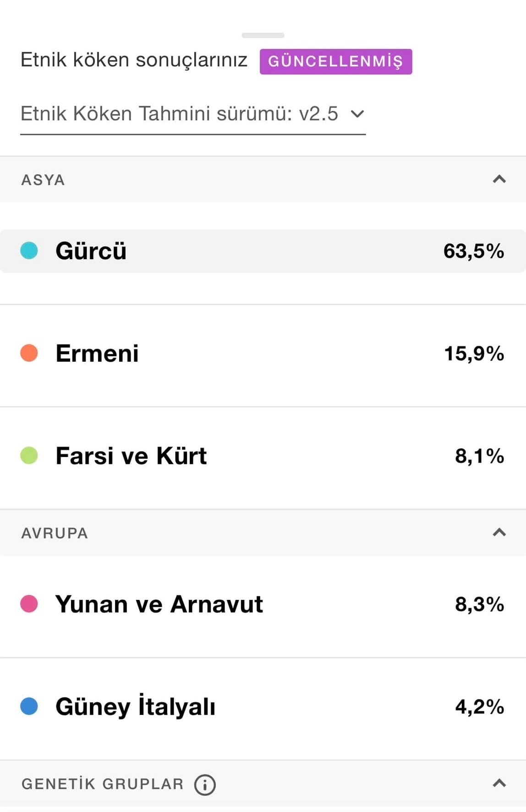Click the Etnik köken sonuçlarınız heading
The width and height of the screenshot is (526, 812).
click(x=134, y=60)
